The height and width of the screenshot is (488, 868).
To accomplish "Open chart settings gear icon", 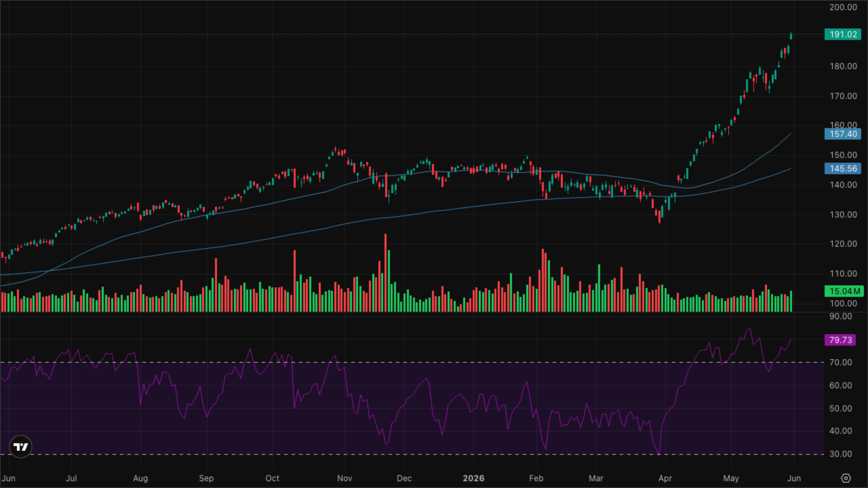I will (846, 478).
